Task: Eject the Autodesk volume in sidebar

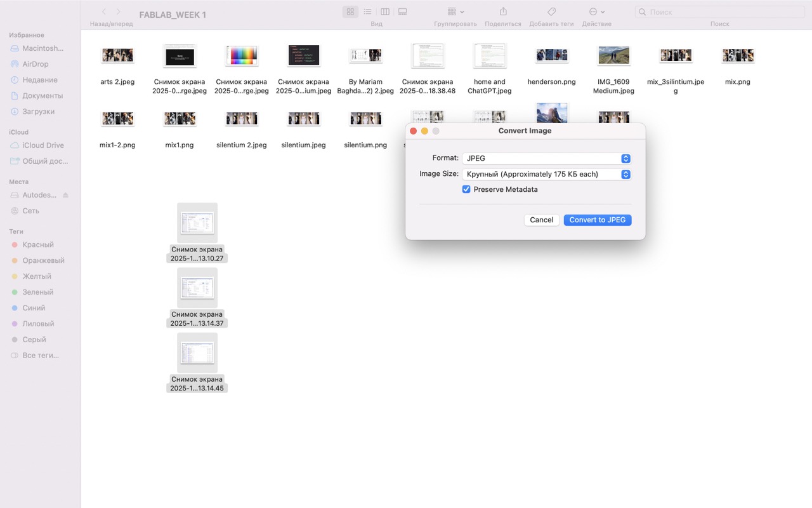Action: pos(65,195)
